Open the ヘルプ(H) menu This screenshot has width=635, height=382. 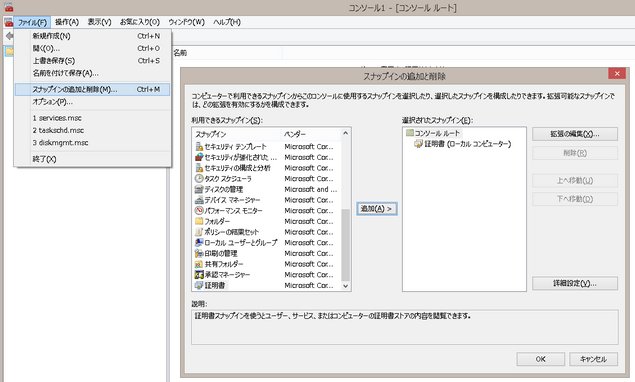coord(227,22)
